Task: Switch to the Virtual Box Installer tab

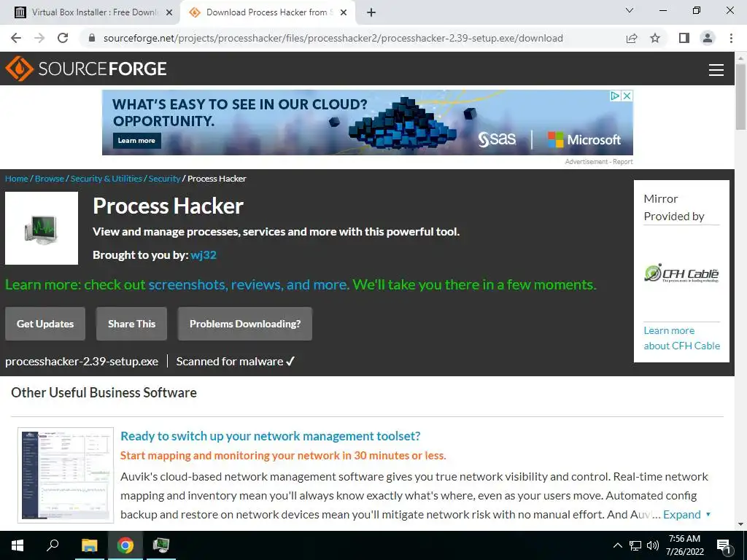Action: (94, 12)
